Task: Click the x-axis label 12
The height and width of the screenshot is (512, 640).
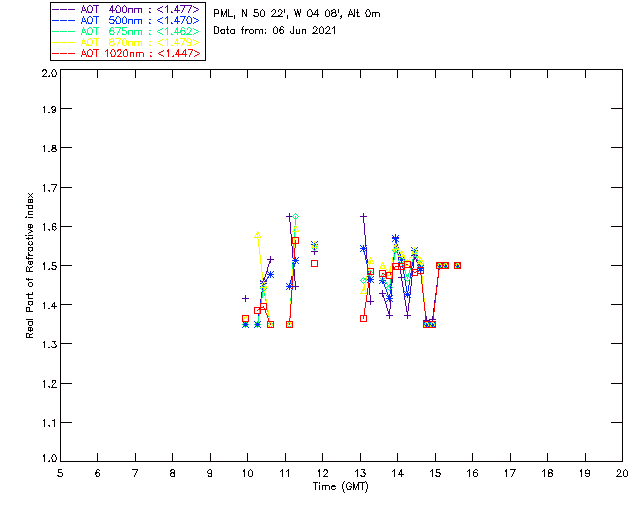Action: (x=322, y=473)
